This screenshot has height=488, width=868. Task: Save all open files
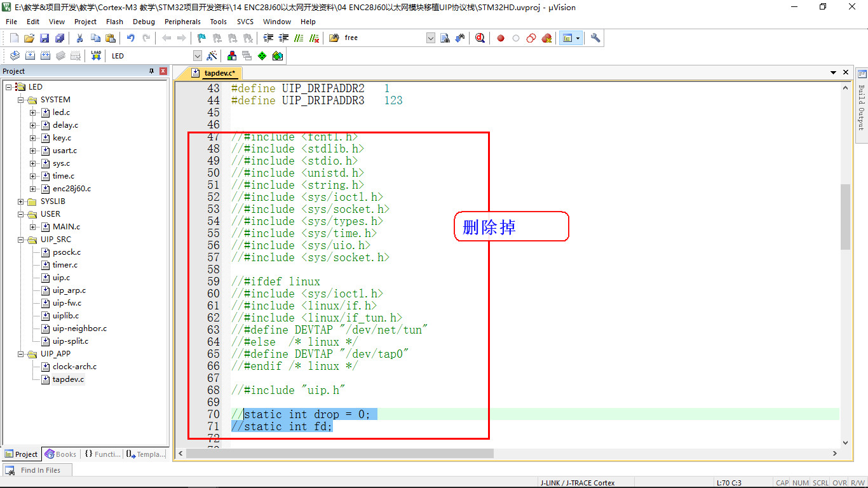click(x=59, y=37)
